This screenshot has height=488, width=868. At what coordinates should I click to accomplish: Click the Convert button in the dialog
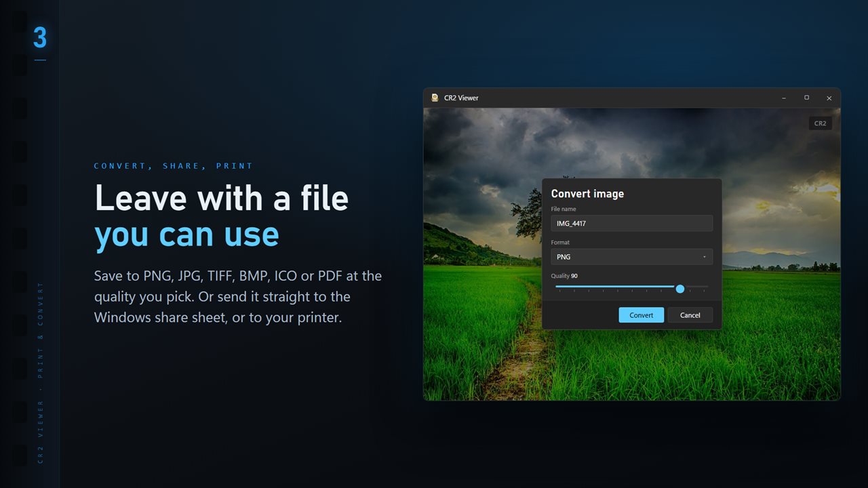click(x=641, y=315)
